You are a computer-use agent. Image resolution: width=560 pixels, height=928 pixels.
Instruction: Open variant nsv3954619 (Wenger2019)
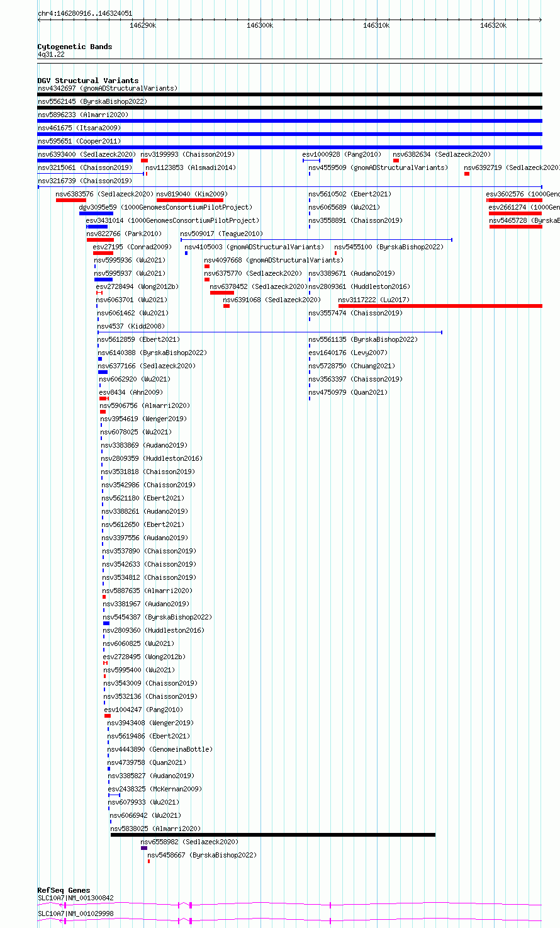tap(143, 419)
